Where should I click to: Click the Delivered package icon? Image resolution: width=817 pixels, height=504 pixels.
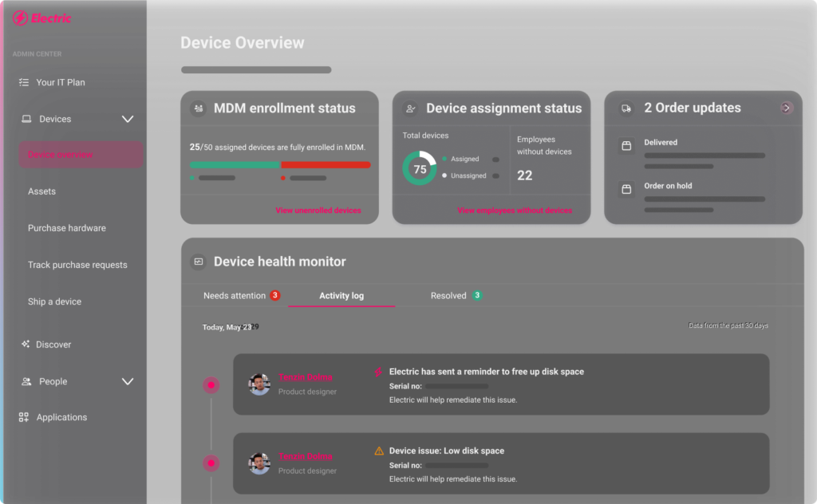point(627,145)
